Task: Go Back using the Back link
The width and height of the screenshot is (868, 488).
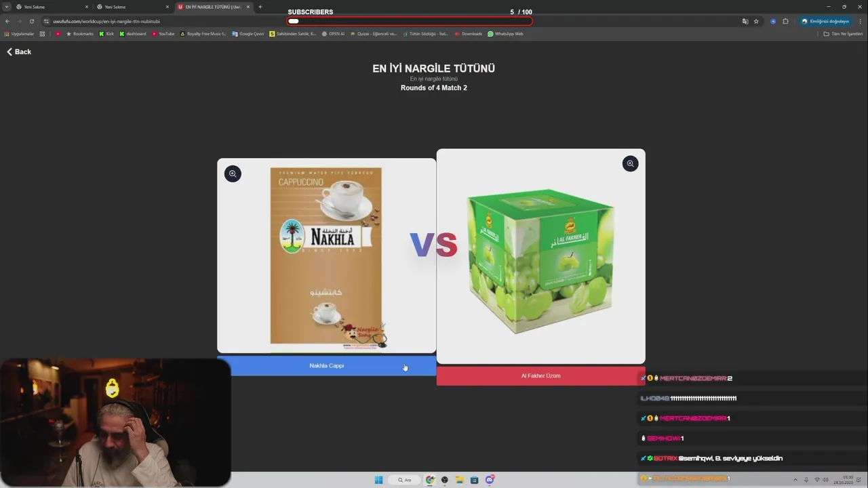Action: click(x=19, y=52)
